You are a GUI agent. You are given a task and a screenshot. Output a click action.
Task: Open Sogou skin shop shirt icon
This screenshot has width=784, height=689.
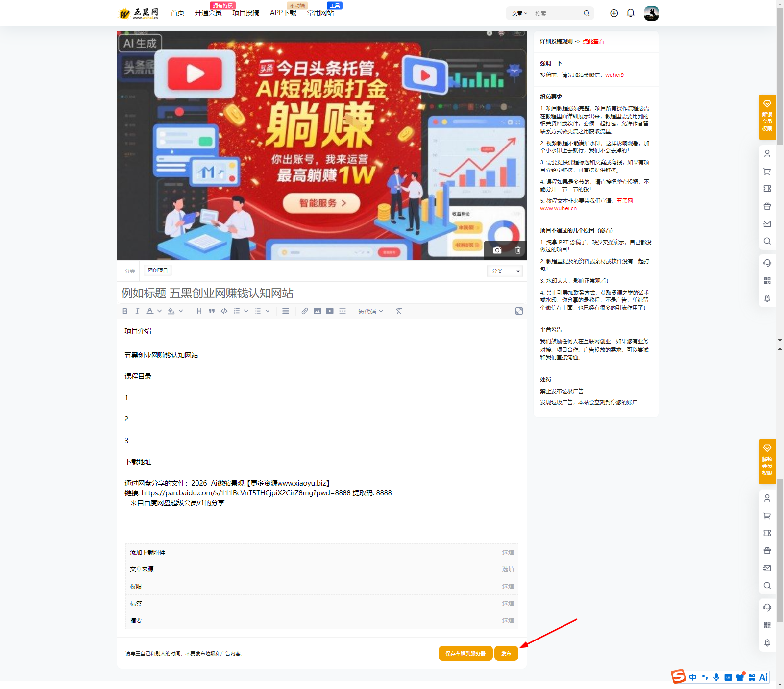coord(740,677)
